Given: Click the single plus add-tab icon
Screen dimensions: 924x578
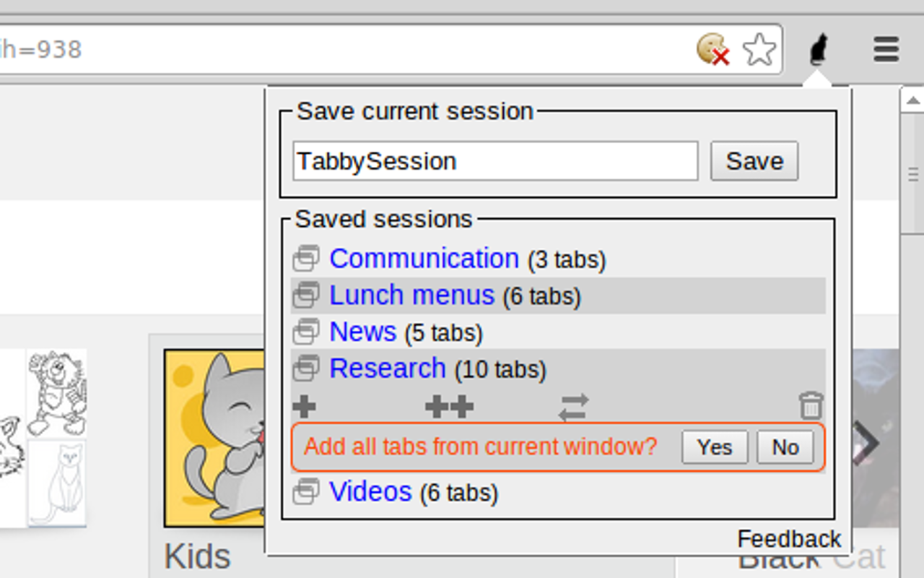Looking at the screenshot, I should [x=305, y=406].
